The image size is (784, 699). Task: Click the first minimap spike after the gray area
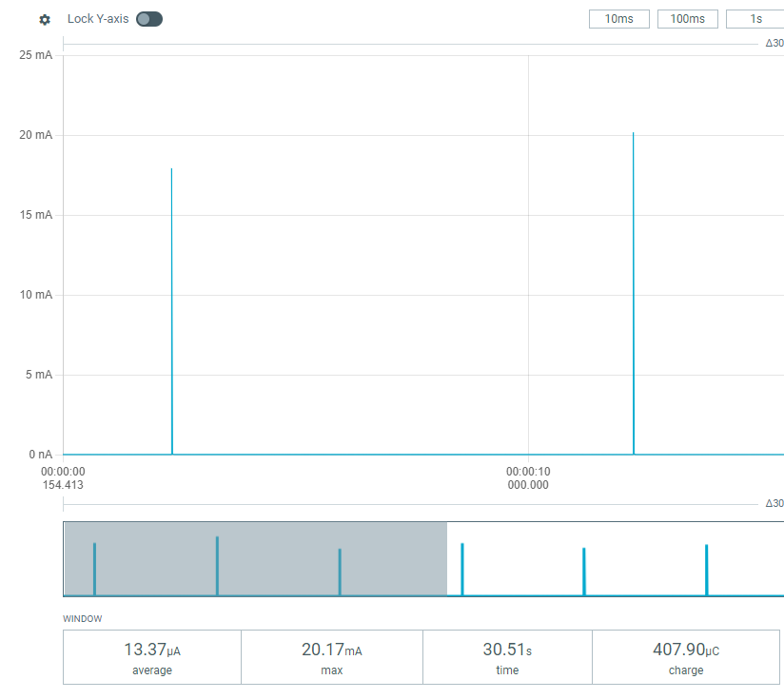click(462, 569)
